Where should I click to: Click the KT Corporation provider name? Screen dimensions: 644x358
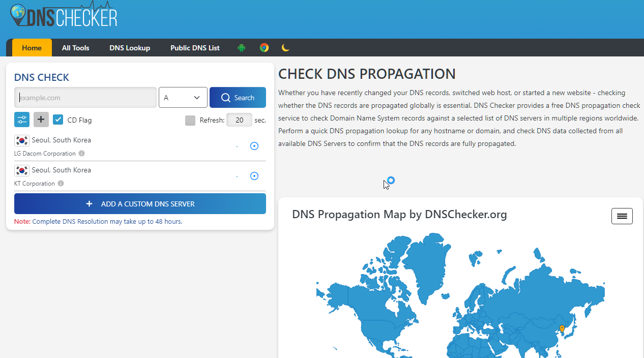35,184
